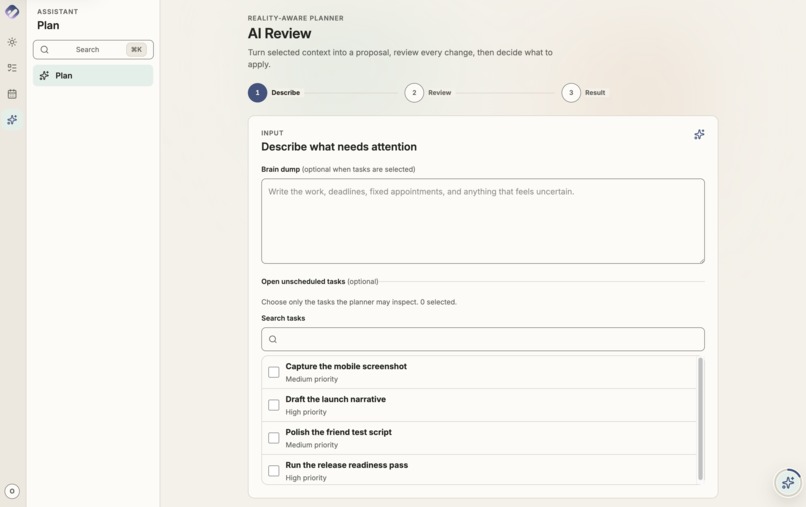Click the ⌘K shortcut badge
Viewport: 806px width, 507px height.
pos(136,49)
